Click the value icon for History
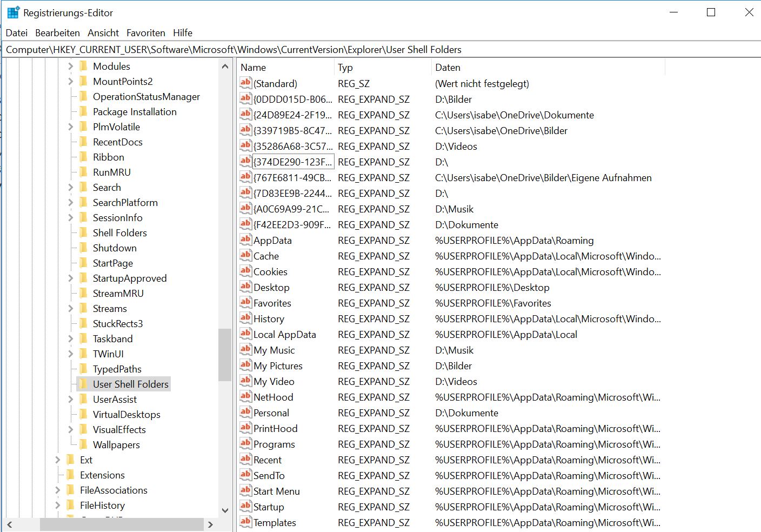This screenshot has height=532, width=761. pyautogui.click(x=246, y=318)
